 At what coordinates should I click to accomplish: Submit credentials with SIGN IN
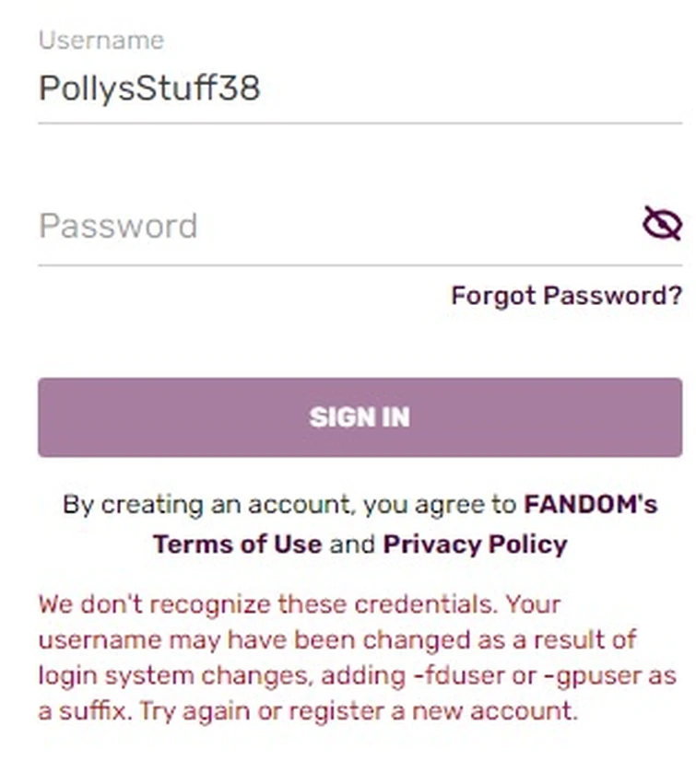click(x=360, y=417)
